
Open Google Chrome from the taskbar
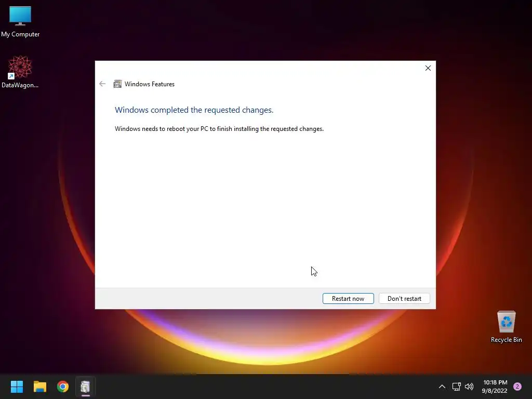point(63,387)
